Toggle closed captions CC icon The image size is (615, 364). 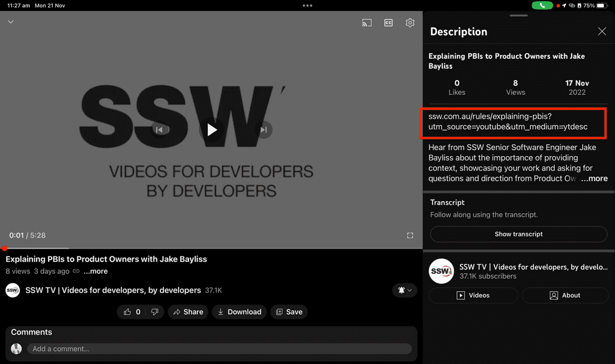click(x=389, y=23)
